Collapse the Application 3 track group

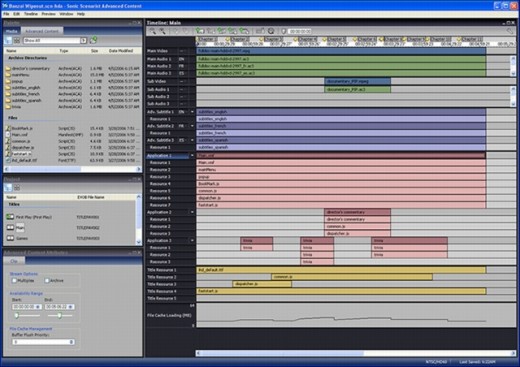pyautogui.click(x=192, y=240)
